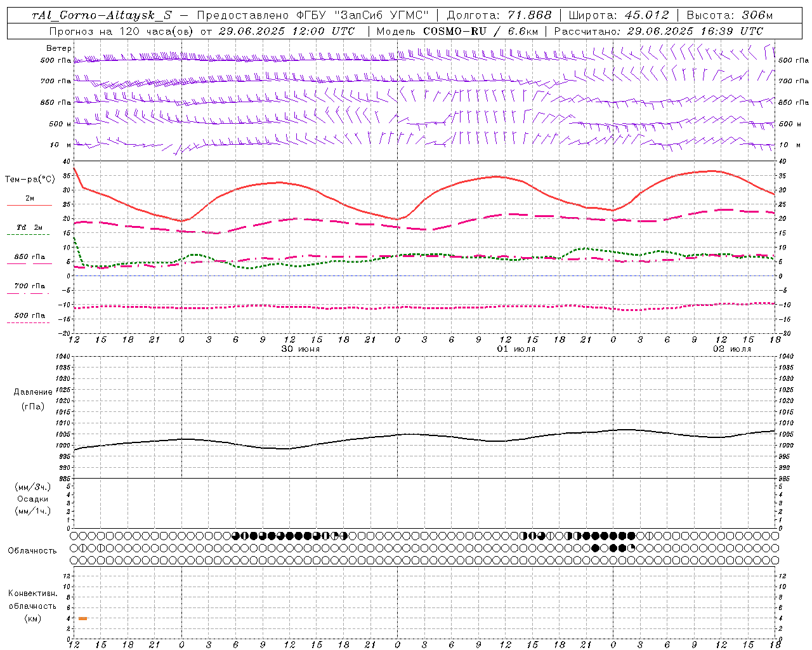The image size is (812, 650).
Task: Click the dotted pink sample under 500 гПа legend
Action: coord(29,322)
